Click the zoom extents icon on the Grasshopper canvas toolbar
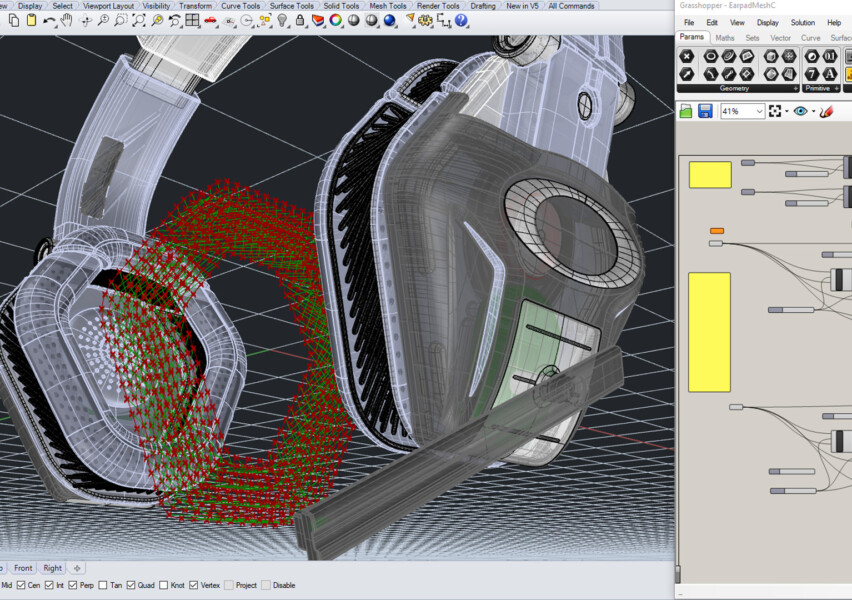 [775, 111]
